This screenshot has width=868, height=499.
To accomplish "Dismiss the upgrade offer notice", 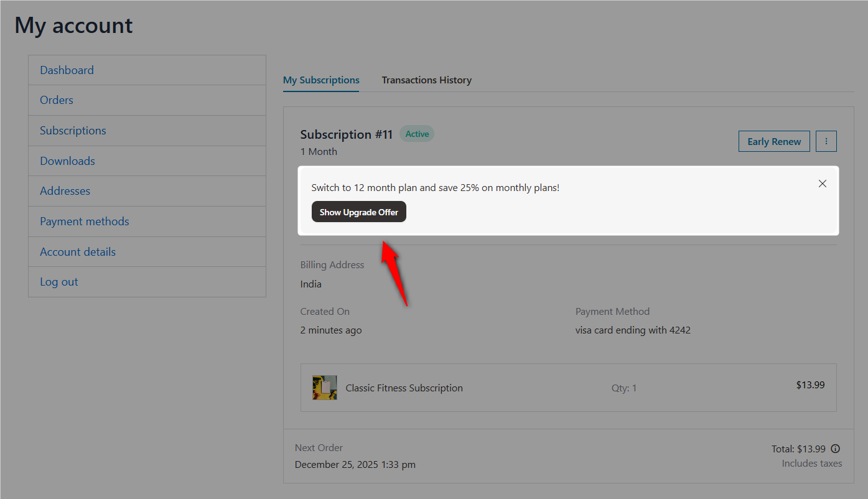I will tap(823, 184).
